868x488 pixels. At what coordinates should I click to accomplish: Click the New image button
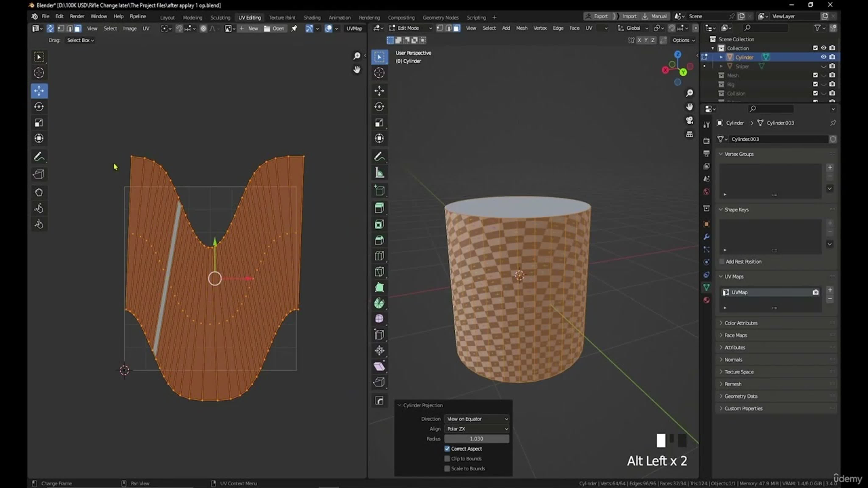tap(249, 29)
